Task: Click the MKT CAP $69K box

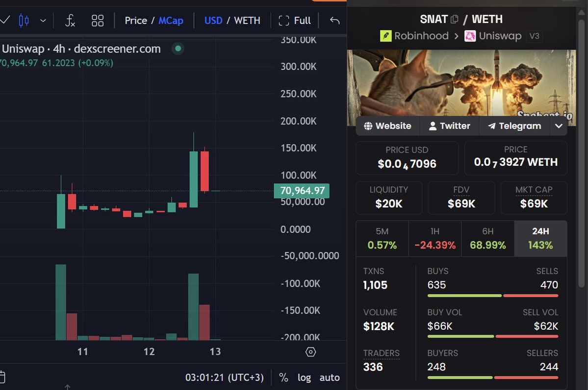Action: (x=534, y=198)
